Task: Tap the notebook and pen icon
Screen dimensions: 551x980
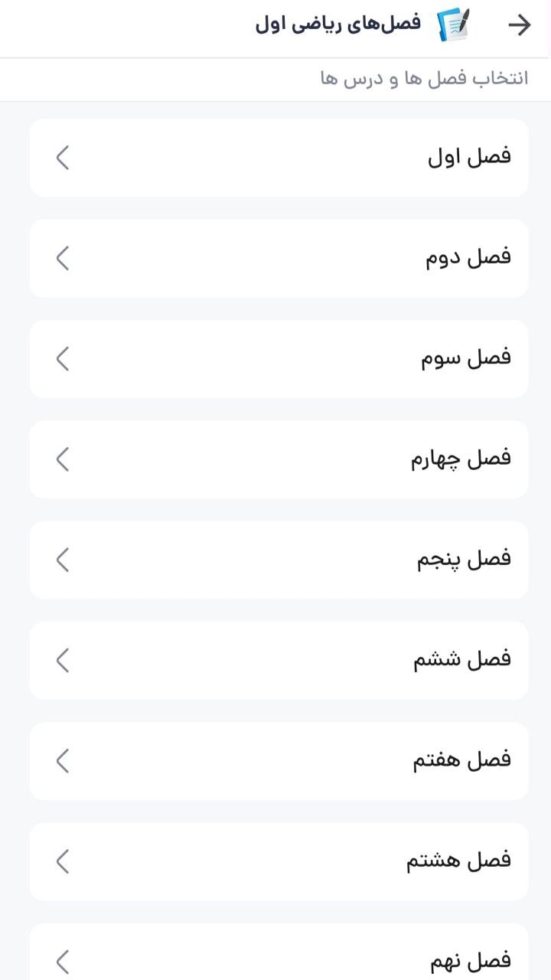Action: pos(453,24)
